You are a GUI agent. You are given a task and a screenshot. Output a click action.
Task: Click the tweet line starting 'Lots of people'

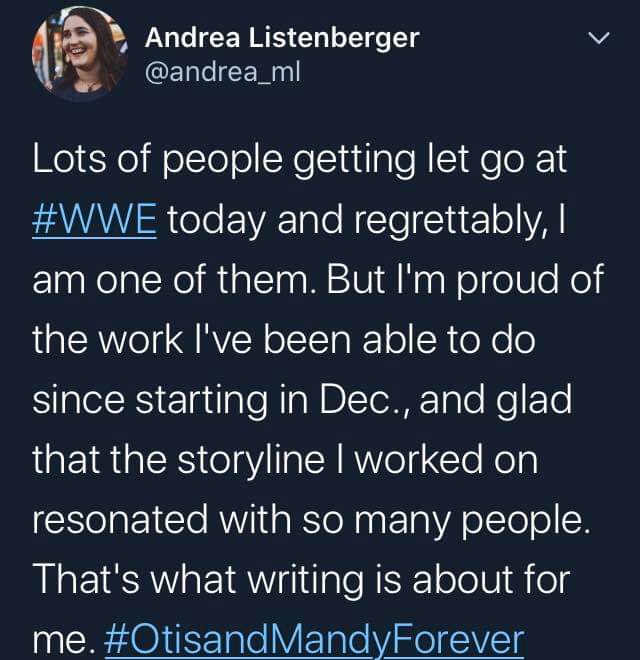tap(300, 162)
